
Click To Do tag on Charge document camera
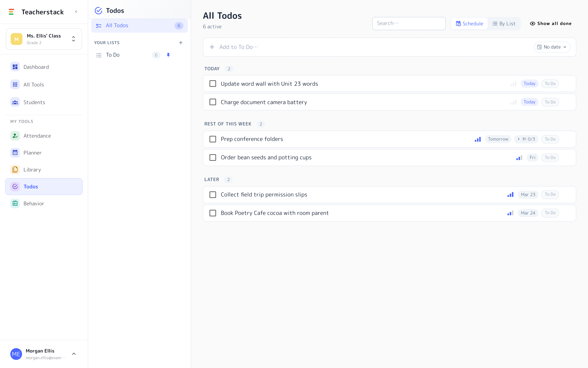[550, 102]
